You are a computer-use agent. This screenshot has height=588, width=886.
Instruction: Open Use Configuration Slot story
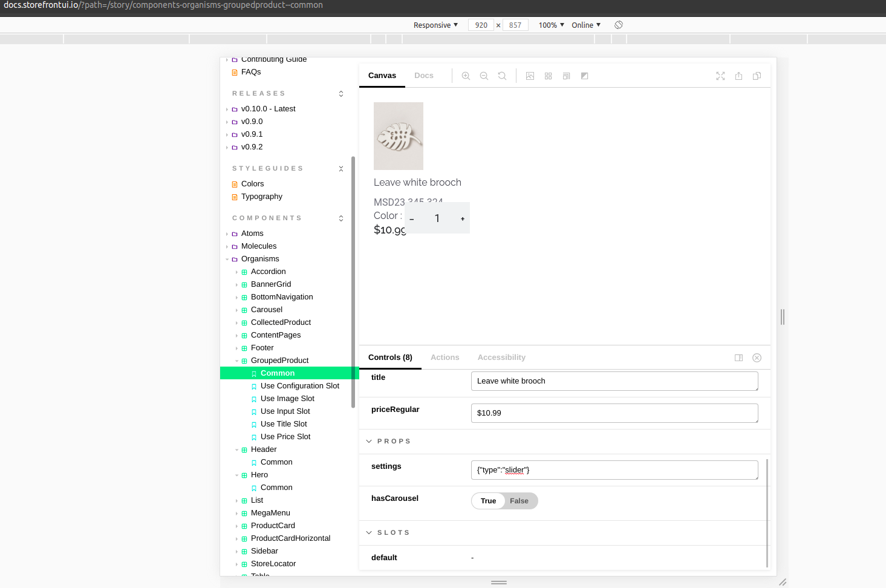(300, 386)
